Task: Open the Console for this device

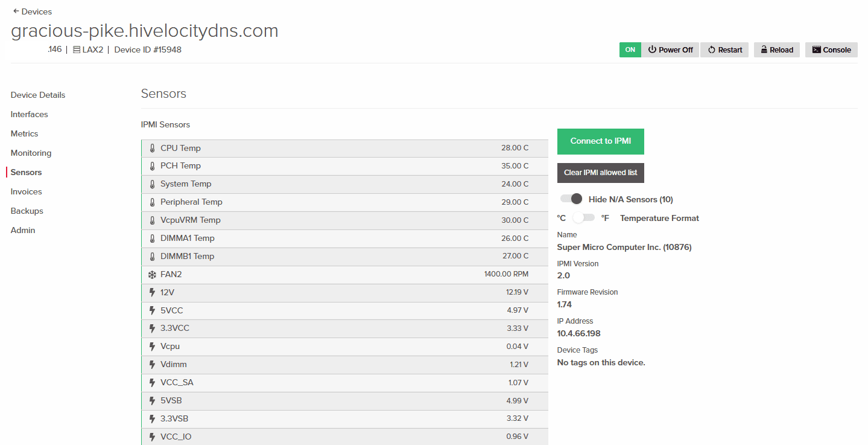Action: coord(831,50)
